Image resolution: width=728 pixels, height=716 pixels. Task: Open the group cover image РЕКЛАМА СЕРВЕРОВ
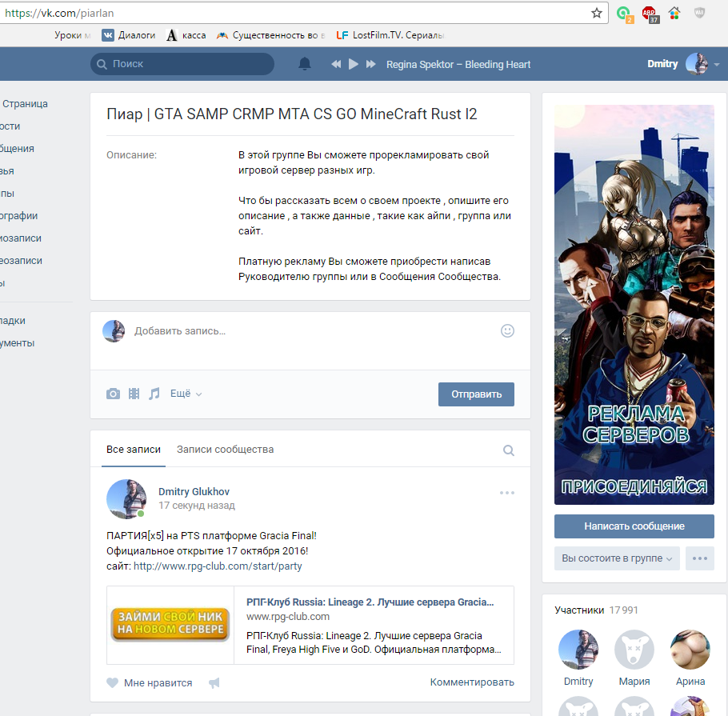634,305
